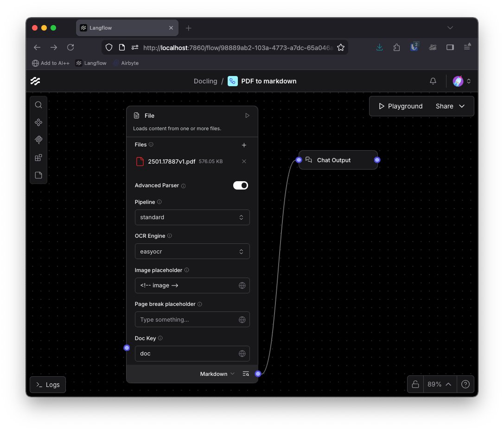Open the bundles (paperclip) icon in sidebar

click(38, 139)
